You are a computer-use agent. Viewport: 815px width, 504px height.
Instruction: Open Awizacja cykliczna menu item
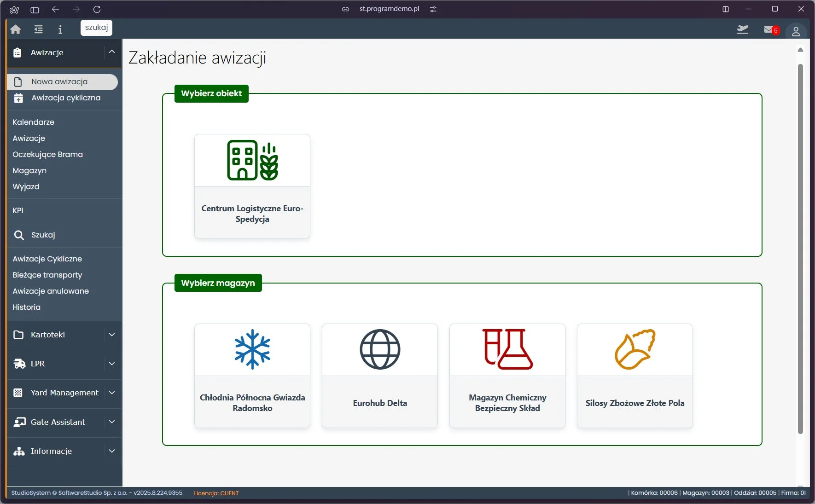(x=66, y=98)
